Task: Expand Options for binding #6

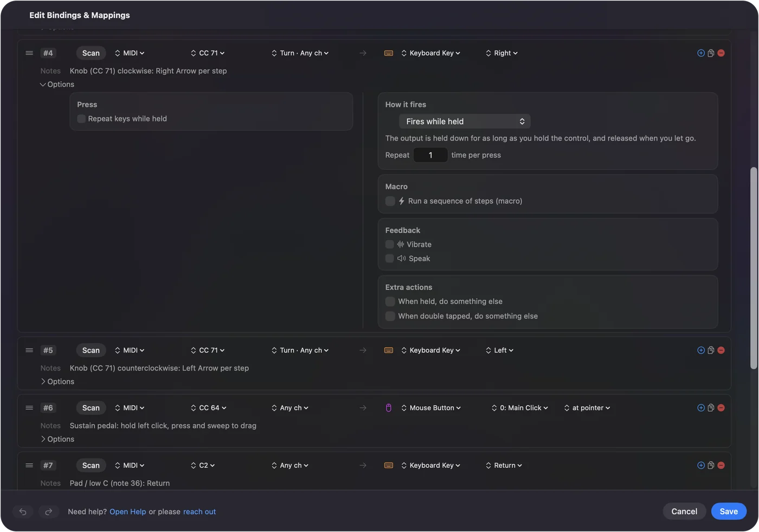Action: tap(57, 439)
